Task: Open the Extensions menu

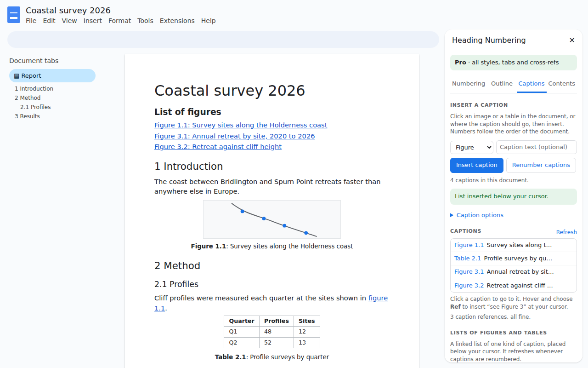Action: (x=177, y=21)
